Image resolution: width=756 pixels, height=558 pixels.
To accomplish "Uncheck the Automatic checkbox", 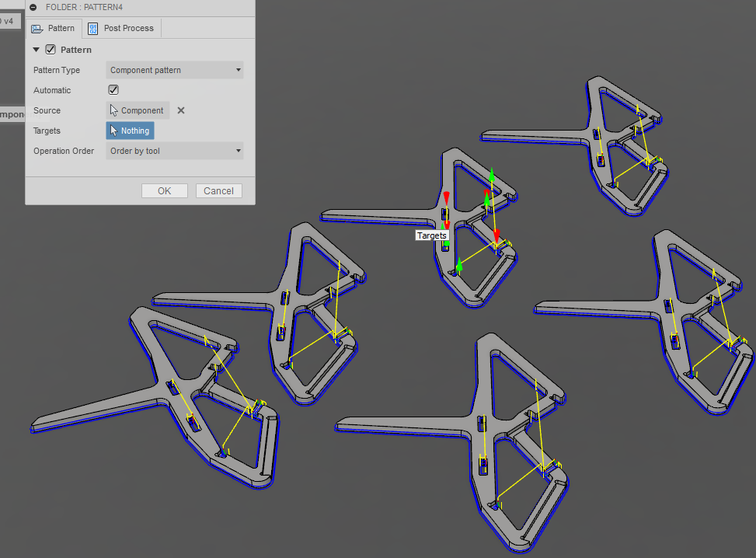I will (113, 90).
